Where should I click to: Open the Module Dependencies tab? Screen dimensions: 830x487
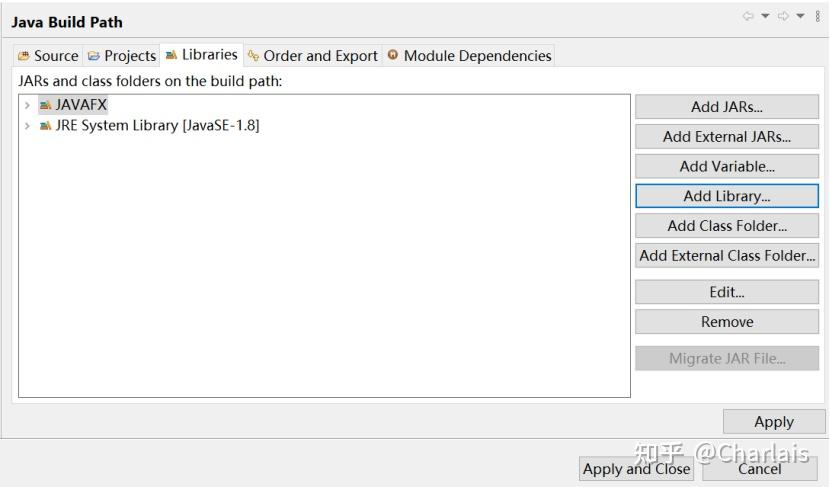[x=470, y=56]
